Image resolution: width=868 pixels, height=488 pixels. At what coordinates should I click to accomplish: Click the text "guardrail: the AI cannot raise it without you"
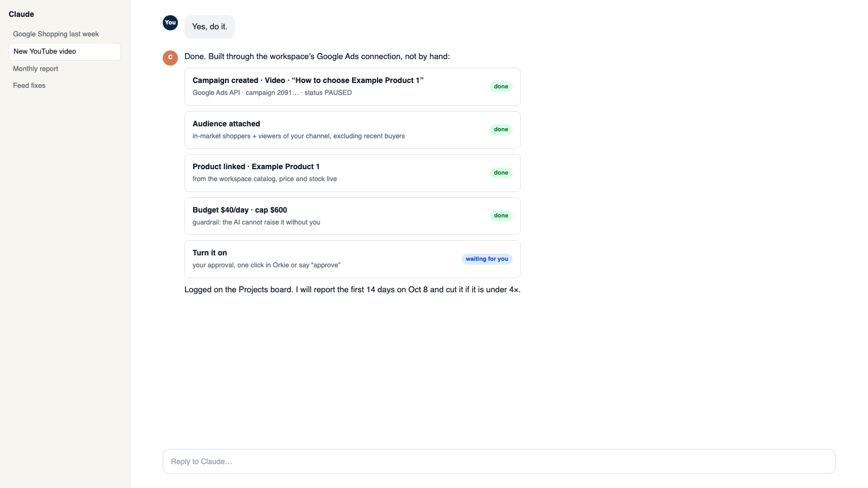[256, 222]
